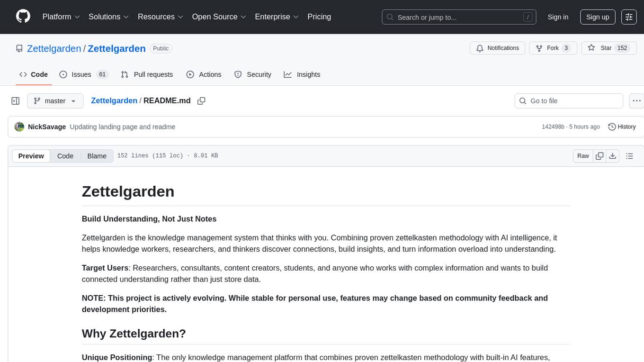Viewport: 644px width, 362px height.
Task: Focus the Go to file field
Action: coord(569,100)
